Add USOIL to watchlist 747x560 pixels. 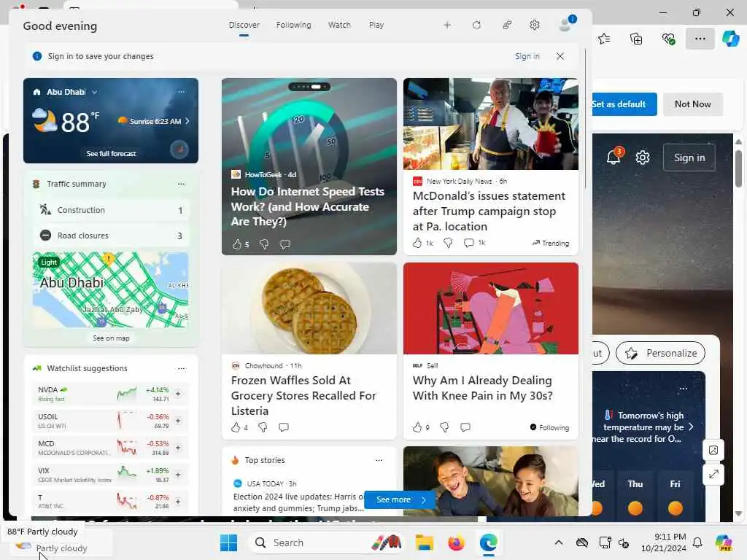point(178,421)
